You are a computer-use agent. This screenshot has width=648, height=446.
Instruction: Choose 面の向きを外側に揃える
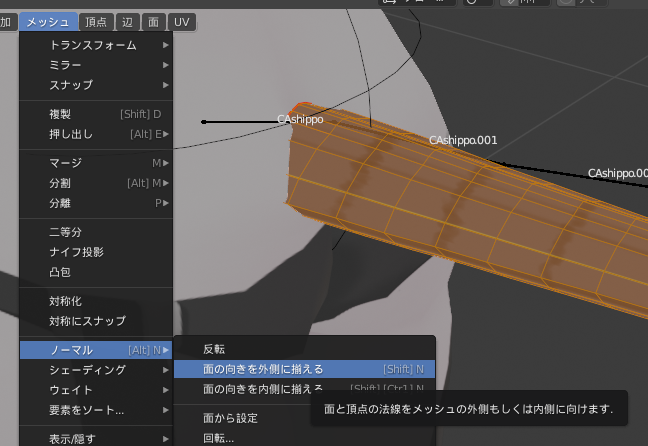click(x=304, y=369)
